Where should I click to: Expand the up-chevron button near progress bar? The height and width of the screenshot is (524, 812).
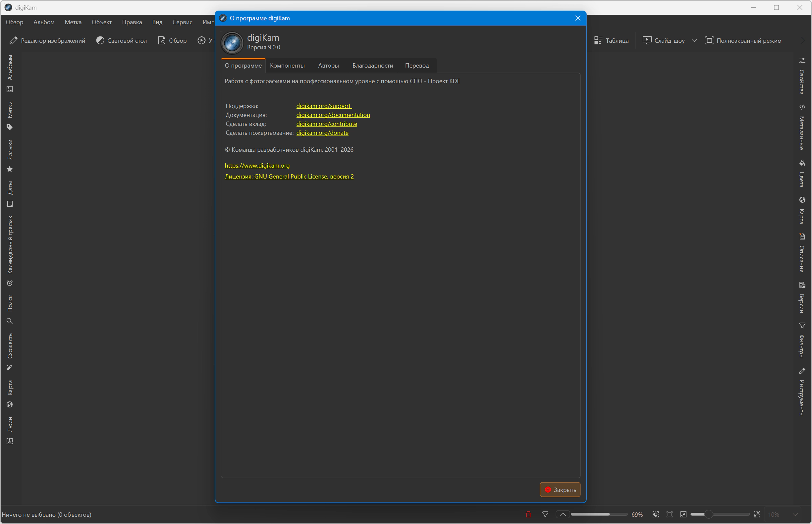pyautogui.click(x=563, y=514)
